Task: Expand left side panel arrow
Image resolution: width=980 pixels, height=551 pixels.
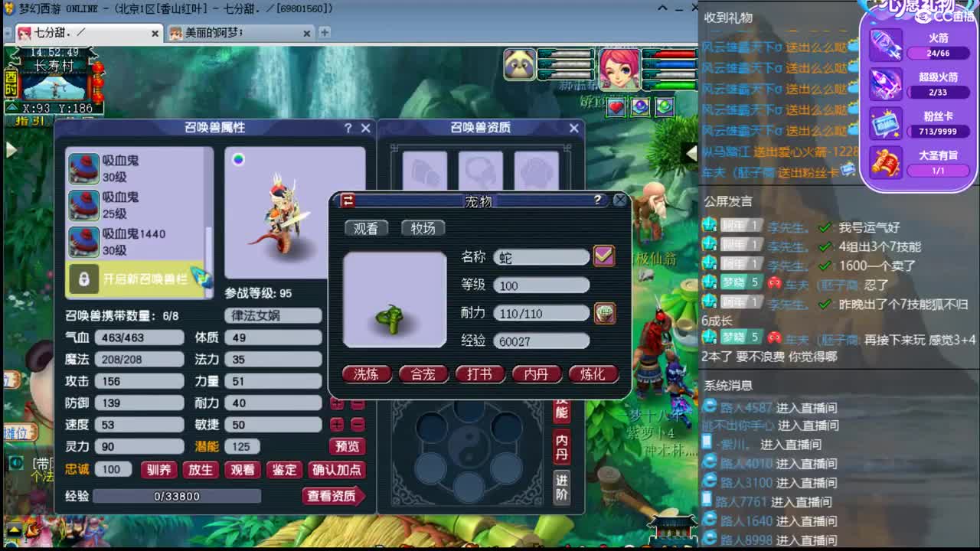Action: (11, 150)
